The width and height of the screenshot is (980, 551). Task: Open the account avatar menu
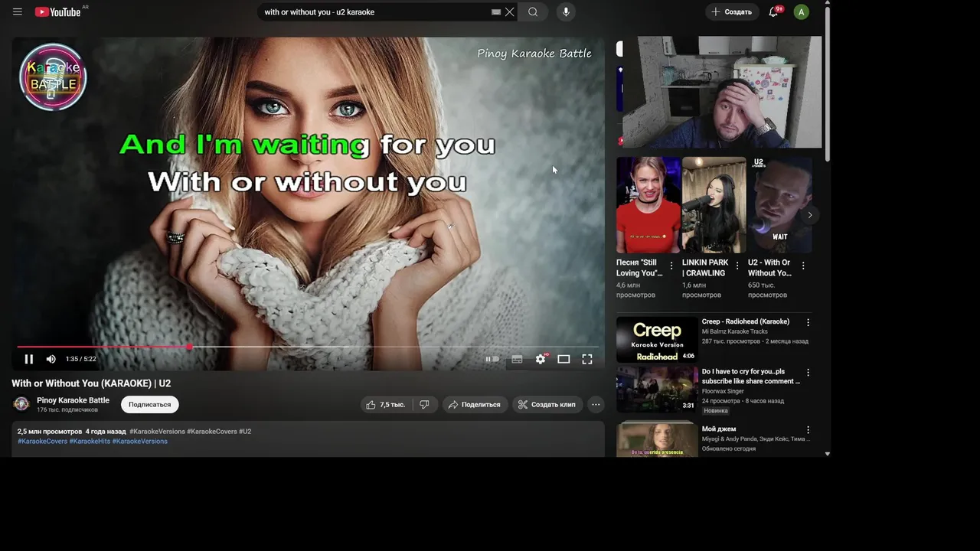(x=801, y=11)
